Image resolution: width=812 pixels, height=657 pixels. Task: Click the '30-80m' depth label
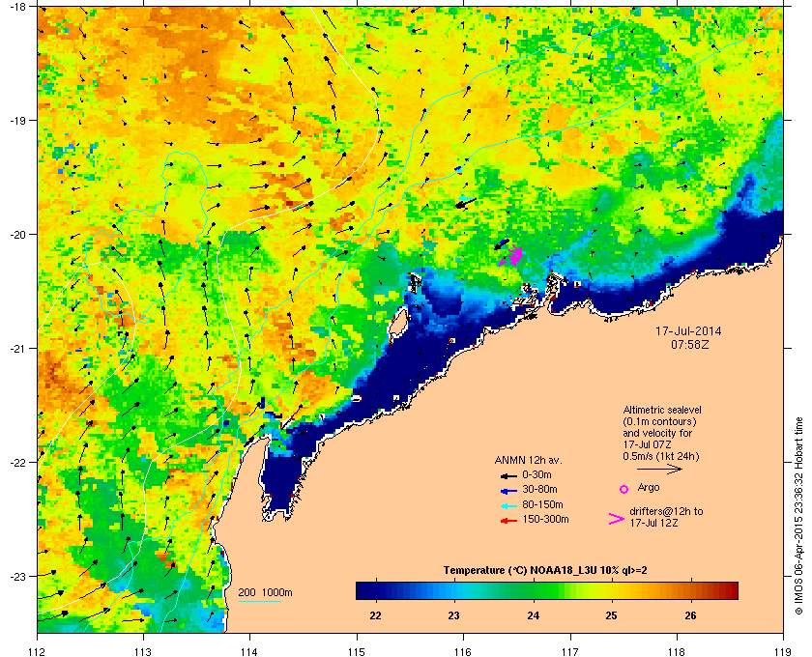[539, 489]
